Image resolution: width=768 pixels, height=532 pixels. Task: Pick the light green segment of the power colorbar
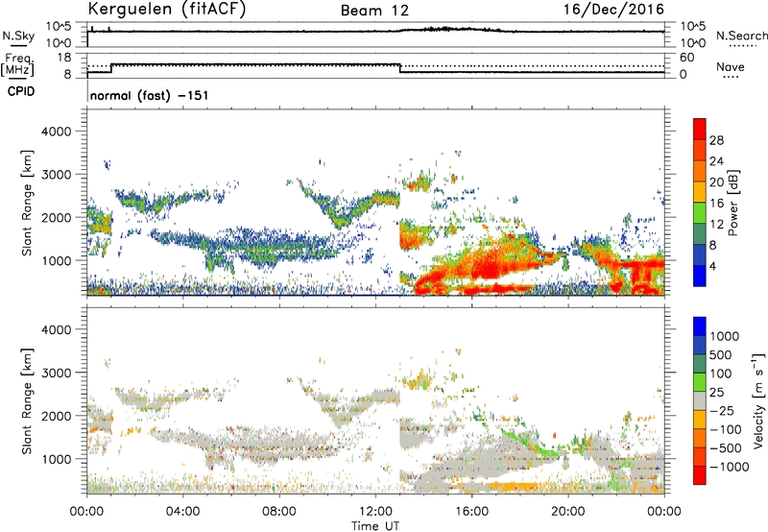tap(700, 213)
